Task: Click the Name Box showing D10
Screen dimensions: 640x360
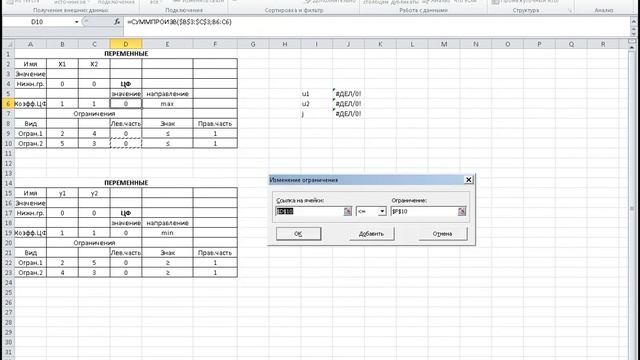Action: point(38,22)
